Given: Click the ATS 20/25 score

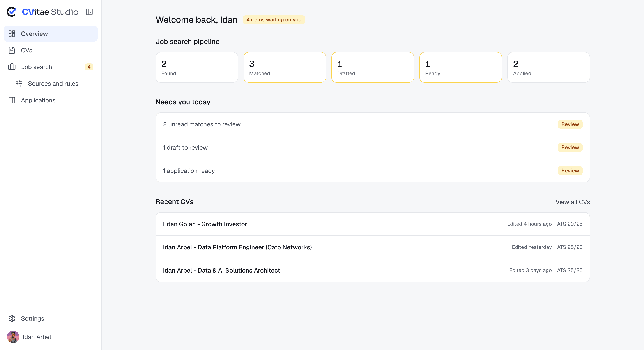Looking at the screenshot, I should (570, 224).
